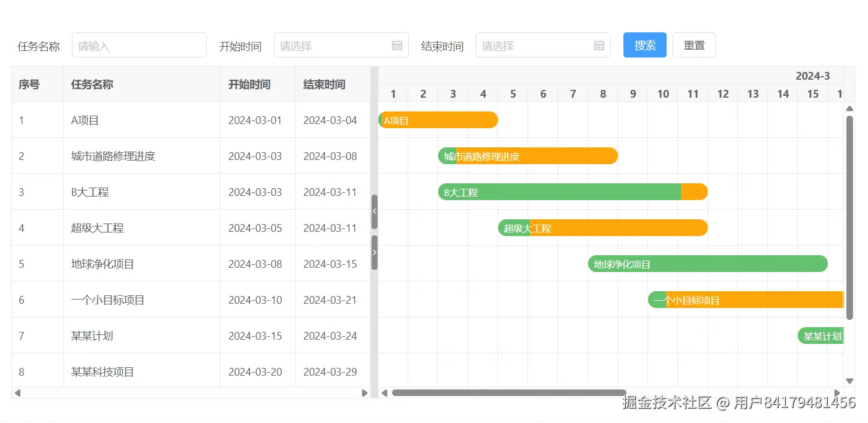Click day 5 in the timeline header
Image resolution: width=868 pixels, height=423 pixels.
(x=513, y=93)
